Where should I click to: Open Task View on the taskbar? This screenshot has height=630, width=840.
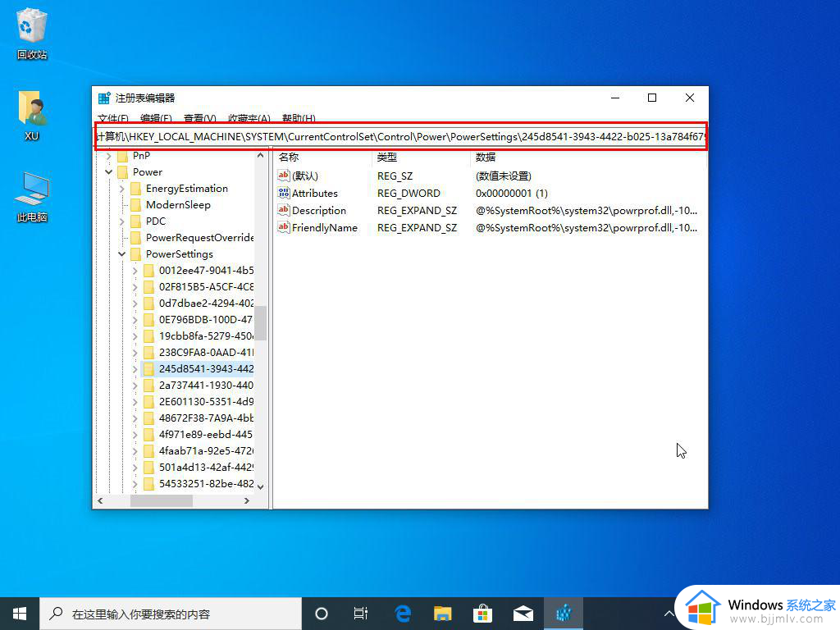(x=361, y=614)
